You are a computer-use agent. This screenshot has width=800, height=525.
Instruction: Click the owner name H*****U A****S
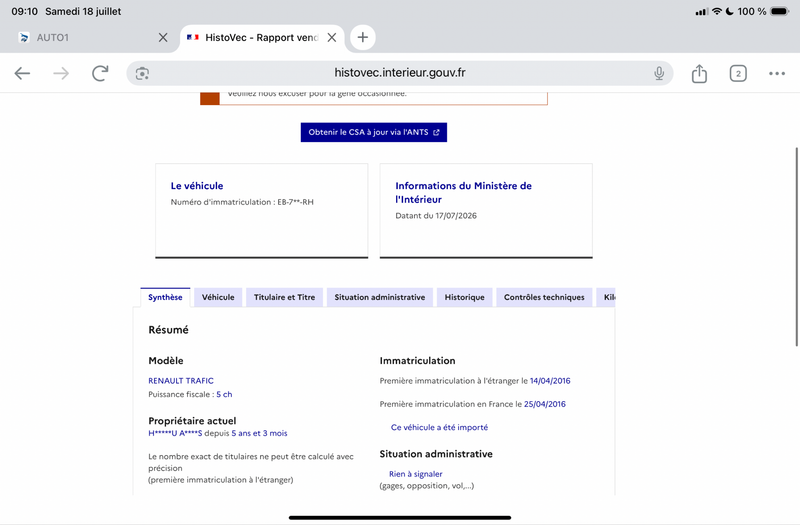(175, 433)
